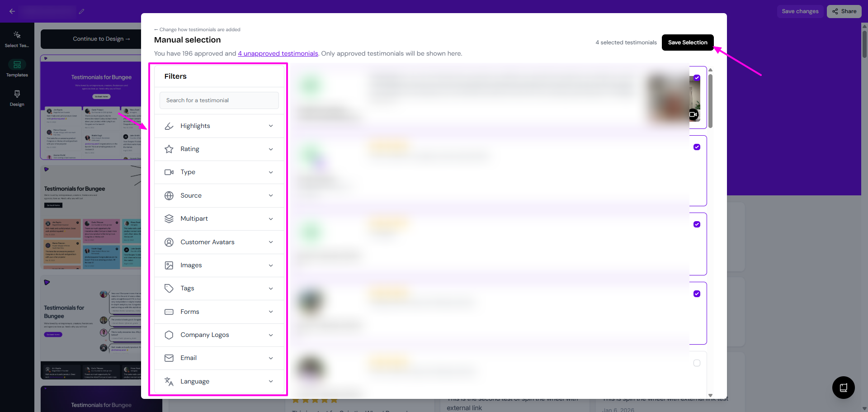Open the chat widget icon at bottom right
Image resolution: width=868 pixels, height=412 pixels.
click(x=843, y=388)
